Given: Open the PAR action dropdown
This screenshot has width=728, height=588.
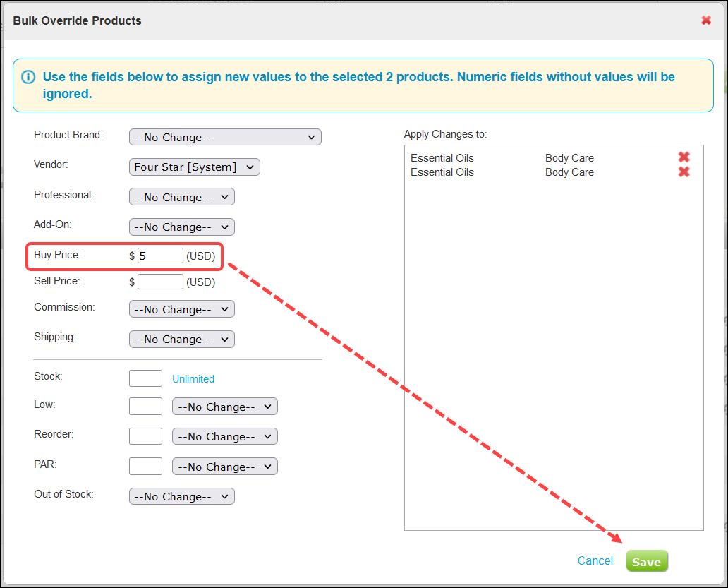Looking at the screenshot, I should click(225, 467).
